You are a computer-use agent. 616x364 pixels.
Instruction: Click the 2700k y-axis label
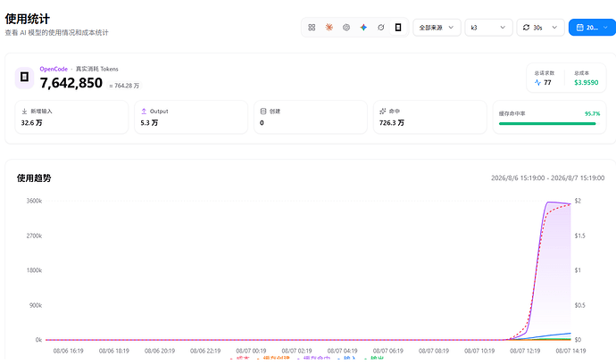click(x=34, y=236)
